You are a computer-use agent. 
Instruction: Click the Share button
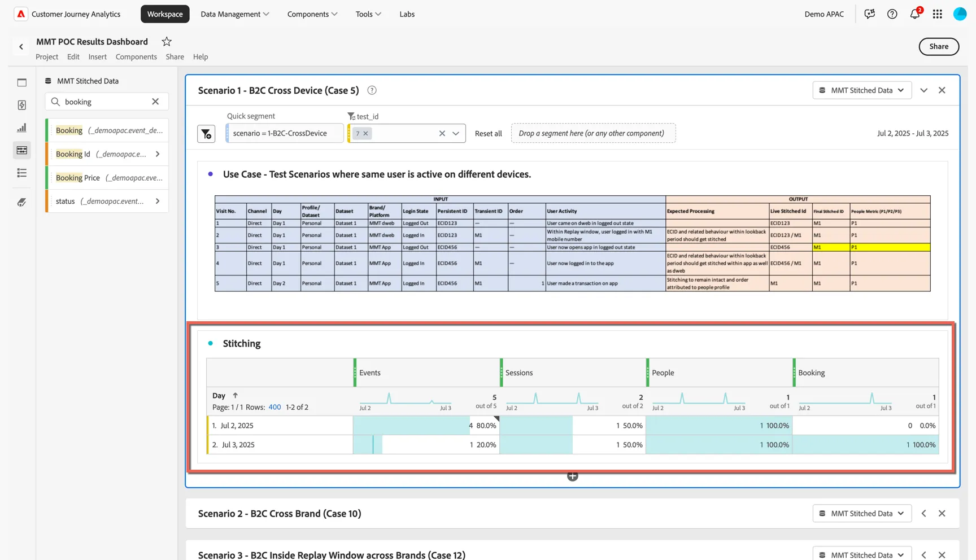pos(939,46)
